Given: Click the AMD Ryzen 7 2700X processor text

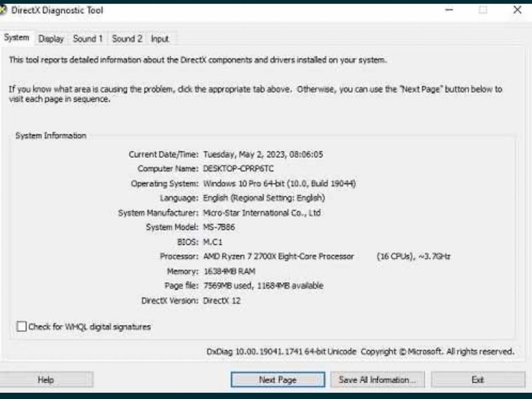Looking at the screenshot, I should 278,256.
